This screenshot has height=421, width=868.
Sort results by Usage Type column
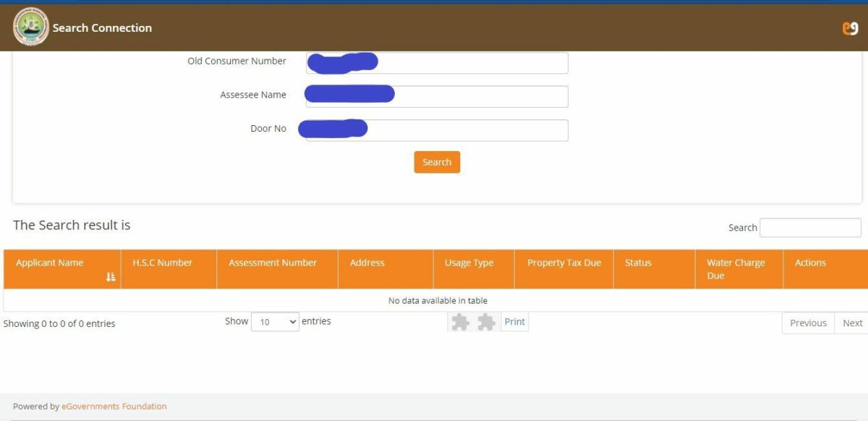coord(469,263)
